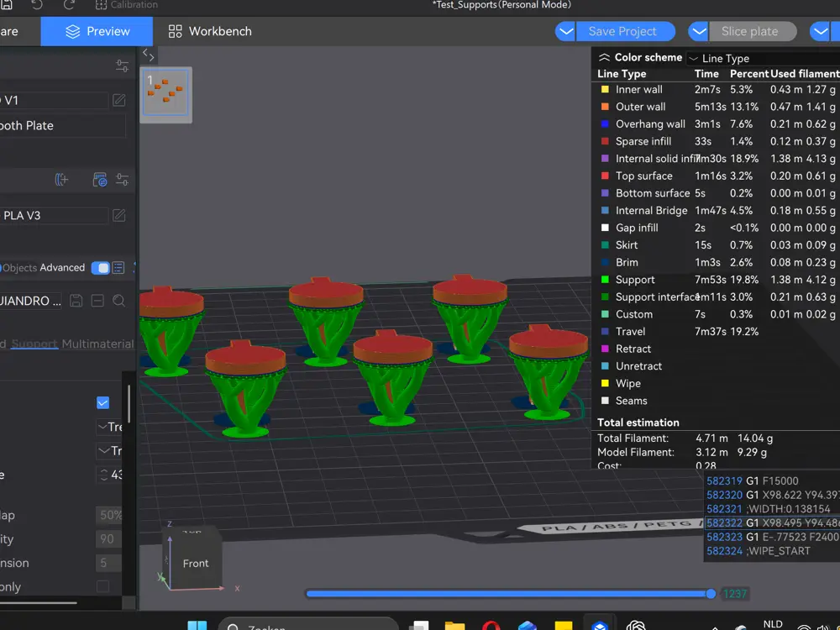
Task: Toggle Bottom surface visibility row
Action: coord(716,193)
